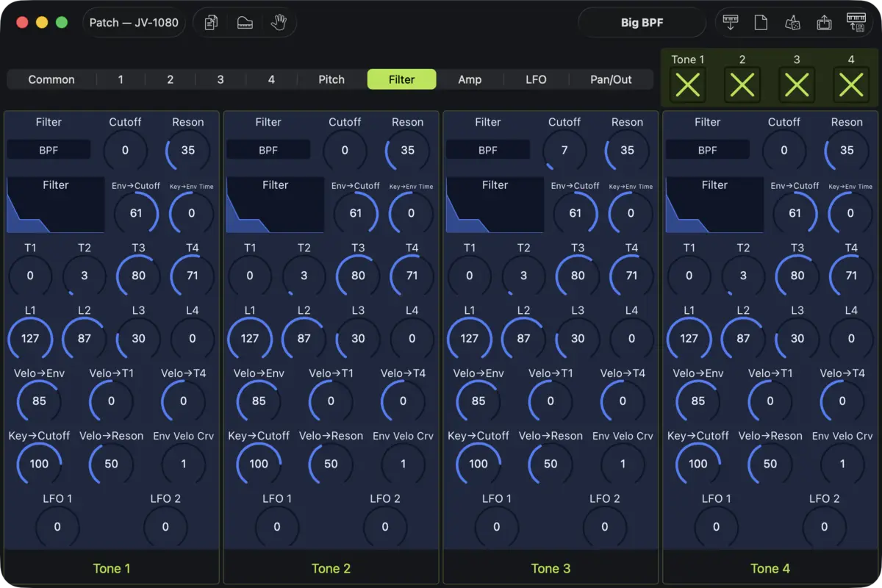
Task: Click the Big BPF patch name field
Action: [642, 23]
